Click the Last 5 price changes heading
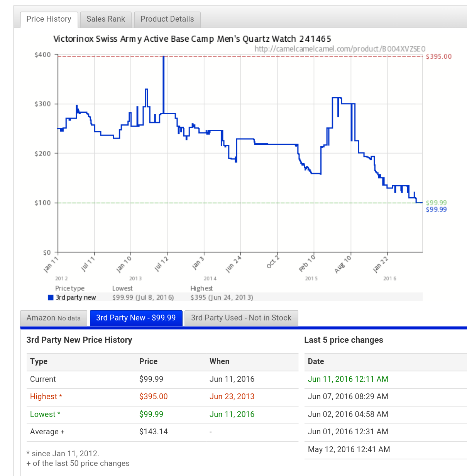The width and height of the screenshot is (467, 476). pos(343,340)
